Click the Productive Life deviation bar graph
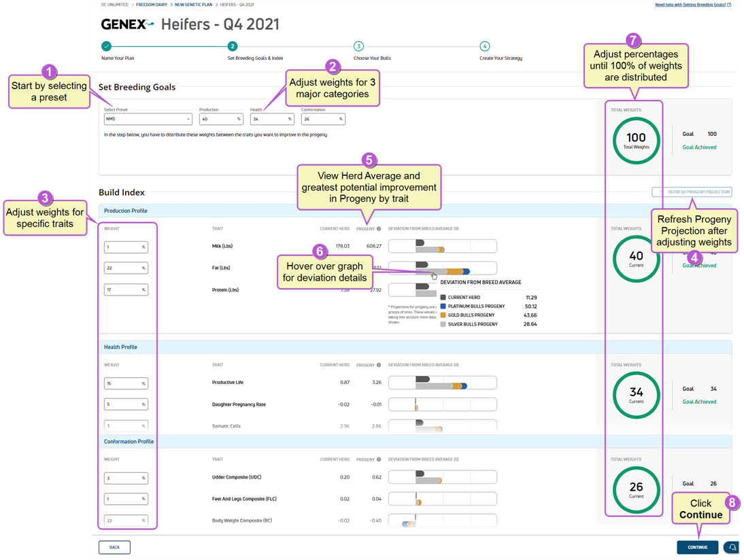The width and height of the screenshot is (744, 560). point(442,383)
